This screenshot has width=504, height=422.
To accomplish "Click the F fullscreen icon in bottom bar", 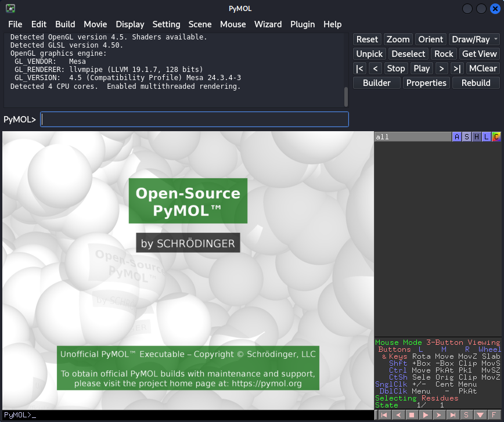I will (493, 415).
